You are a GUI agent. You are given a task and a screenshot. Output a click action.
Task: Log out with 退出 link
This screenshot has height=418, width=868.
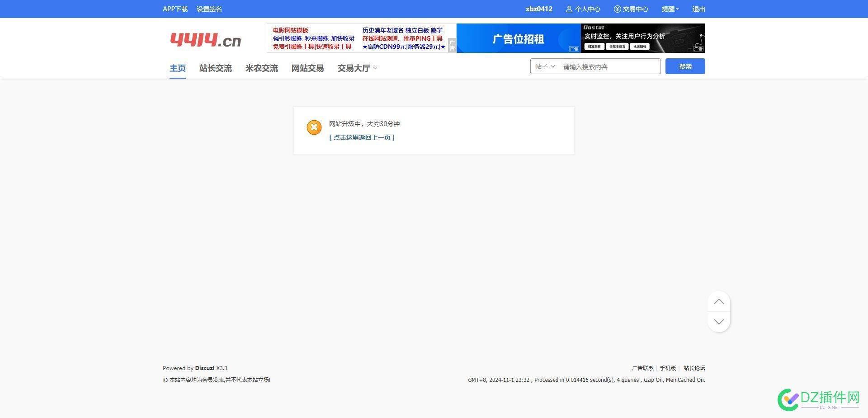click(x=699, y=9)
